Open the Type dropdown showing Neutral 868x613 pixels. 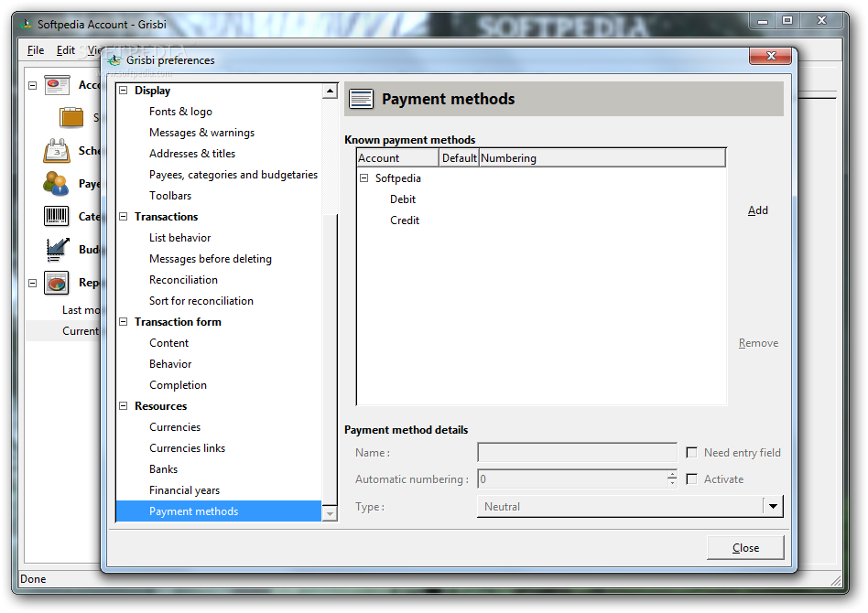click(x=630, y=506)
